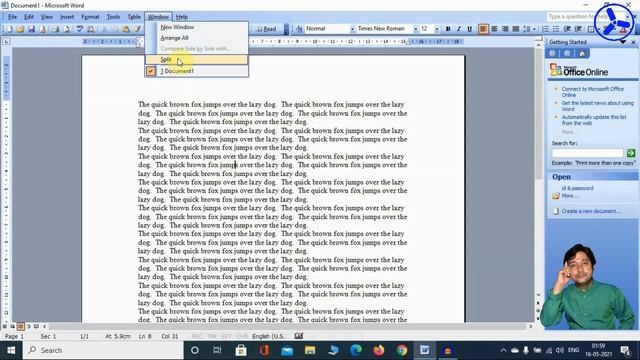Choose Split from the Window menu
640x360 pixels.
pyautogui.click(x=196, y=60)
